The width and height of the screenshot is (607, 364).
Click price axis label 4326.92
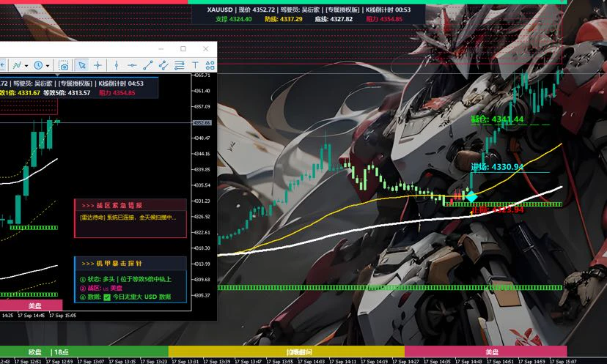[x=202, y=217]
